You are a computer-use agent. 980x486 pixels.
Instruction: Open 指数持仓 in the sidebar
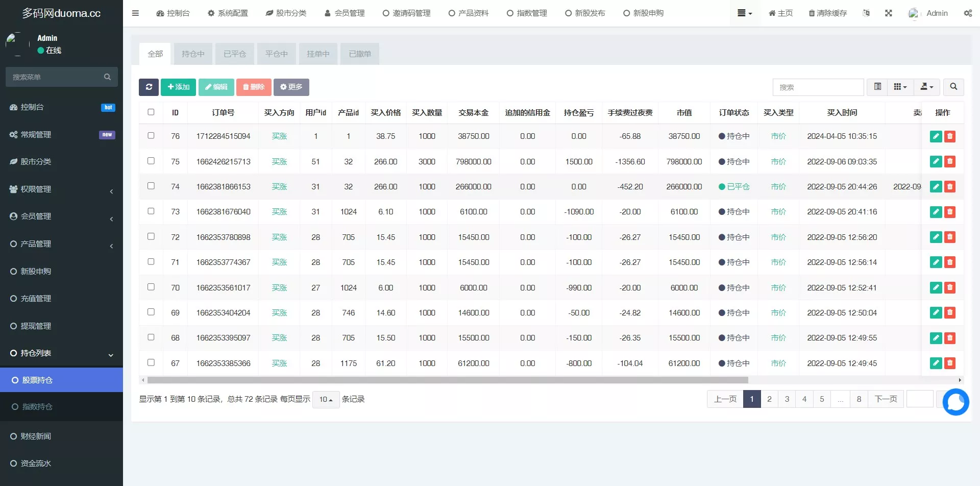click(37, 407)
